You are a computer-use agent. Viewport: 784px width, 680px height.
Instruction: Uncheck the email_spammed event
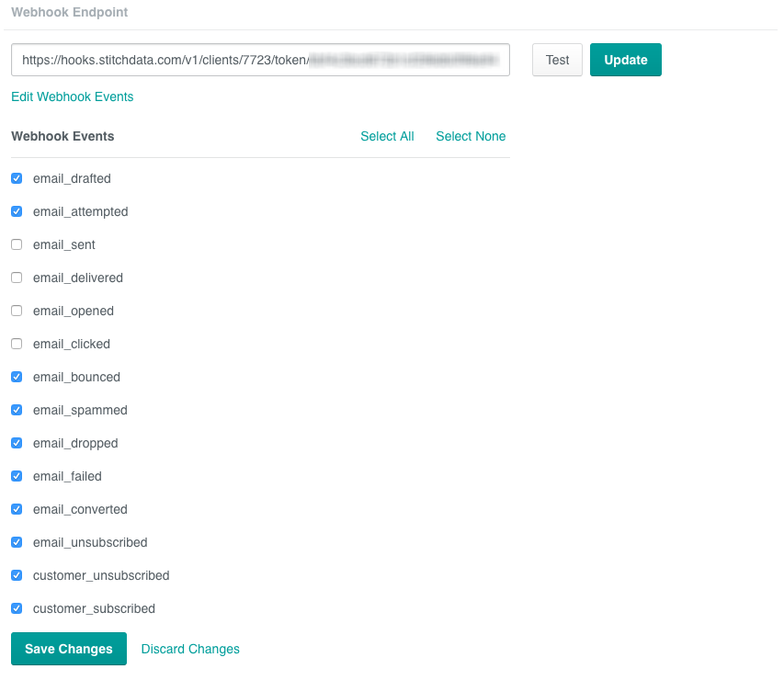(16, 410)
